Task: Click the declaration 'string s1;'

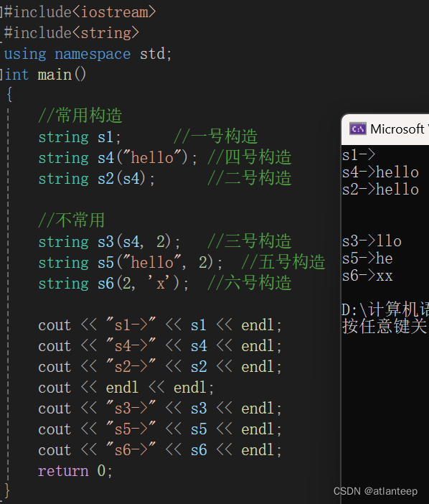Action: pos(80,137)
